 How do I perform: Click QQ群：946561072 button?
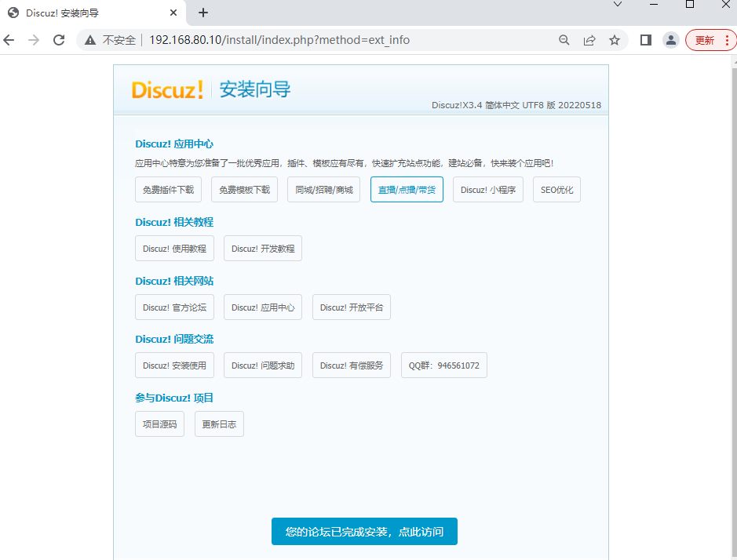(443, 365)
